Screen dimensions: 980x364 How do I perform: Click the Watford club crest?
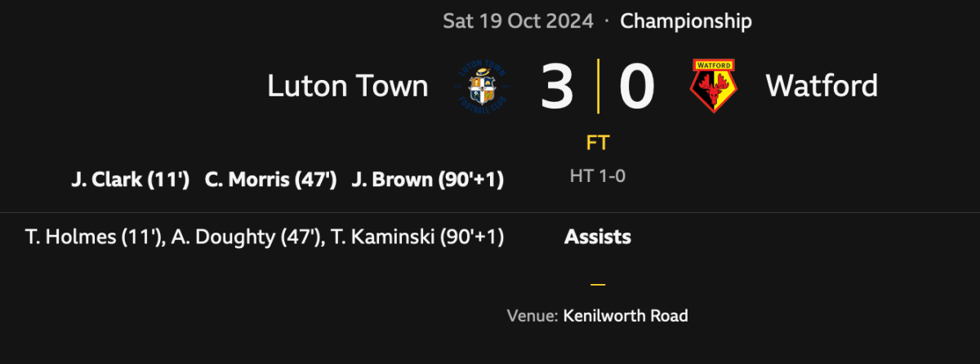click(713, 86)
